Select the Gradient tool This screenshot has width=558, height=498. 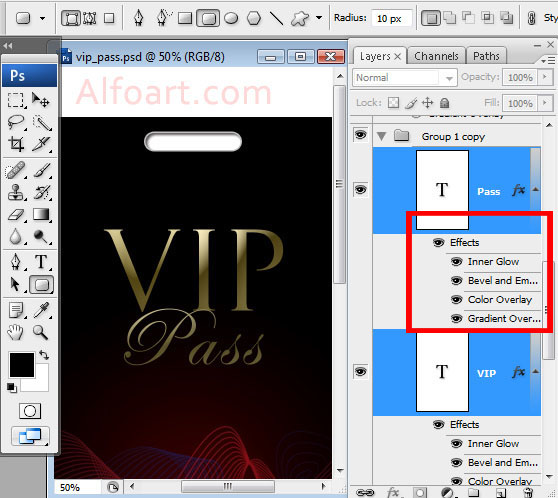pos(41,215)
